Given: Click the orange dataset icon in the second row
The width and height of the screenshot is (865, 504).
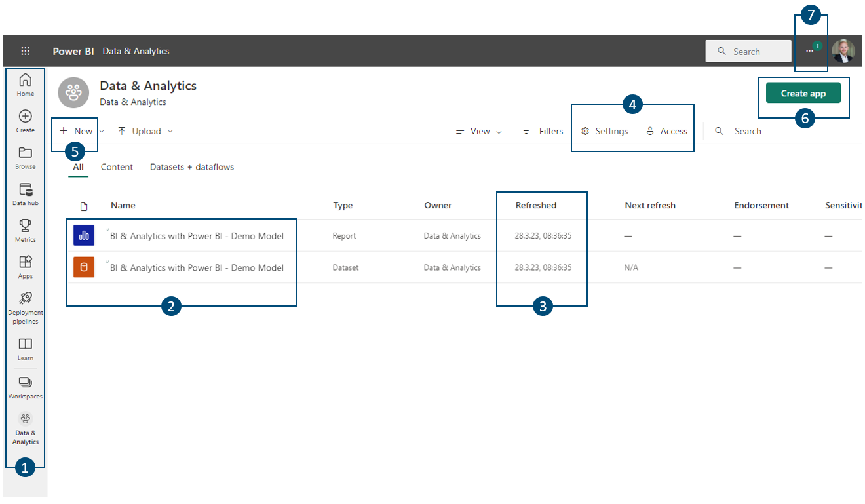Looking at the screenshot, I should (x=84, y=267).
